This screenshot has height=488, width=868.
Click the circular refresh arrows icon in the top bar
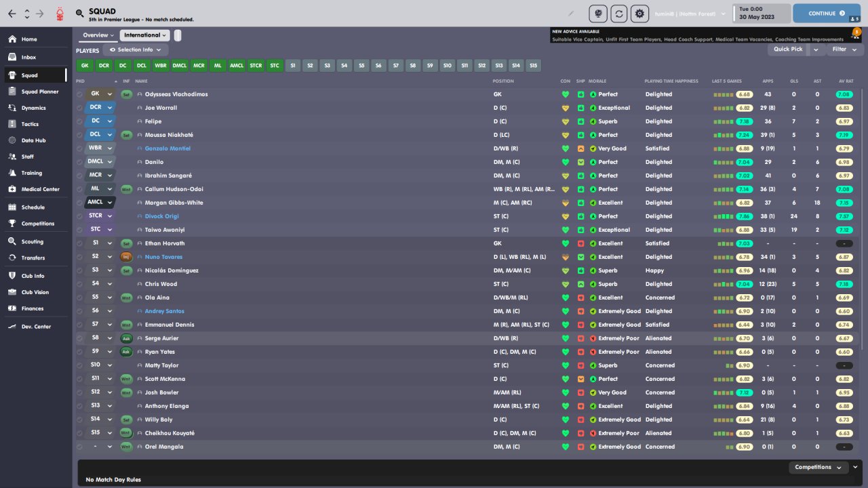pos(618,13)
